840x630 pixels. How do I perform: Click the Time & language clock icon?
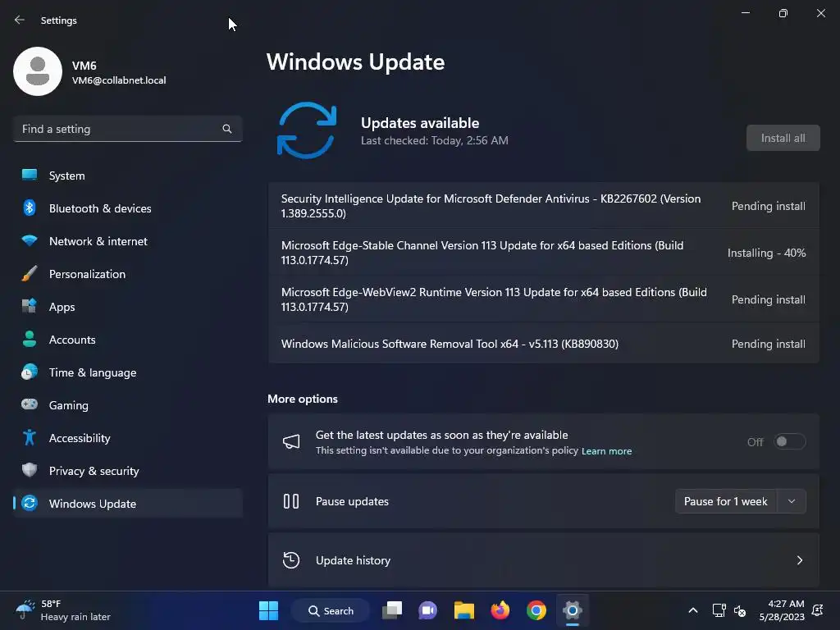[x=30, y=372]
